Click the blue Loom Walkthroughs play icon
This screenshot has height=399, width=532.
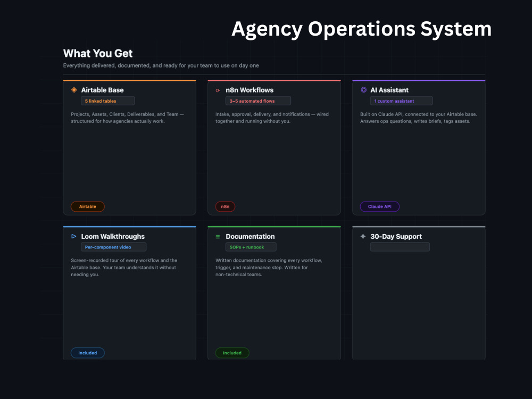(73, 236)
